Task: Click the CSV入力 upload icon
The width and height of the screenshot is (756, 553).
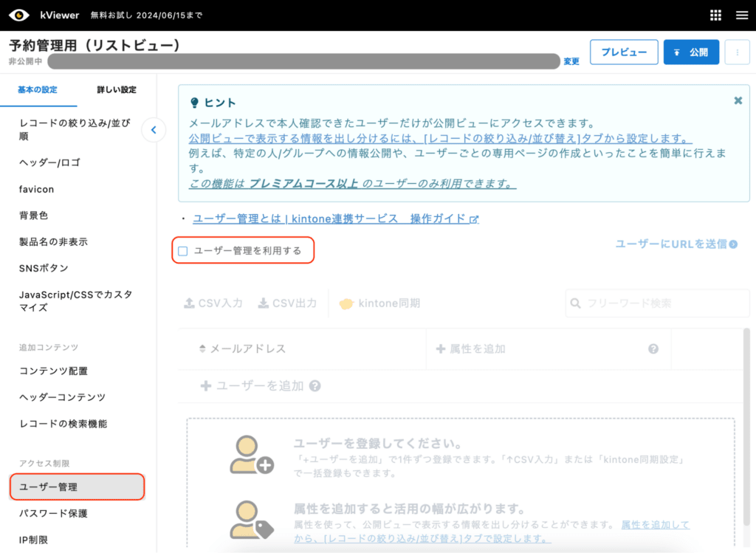Action: pos(190,303)
